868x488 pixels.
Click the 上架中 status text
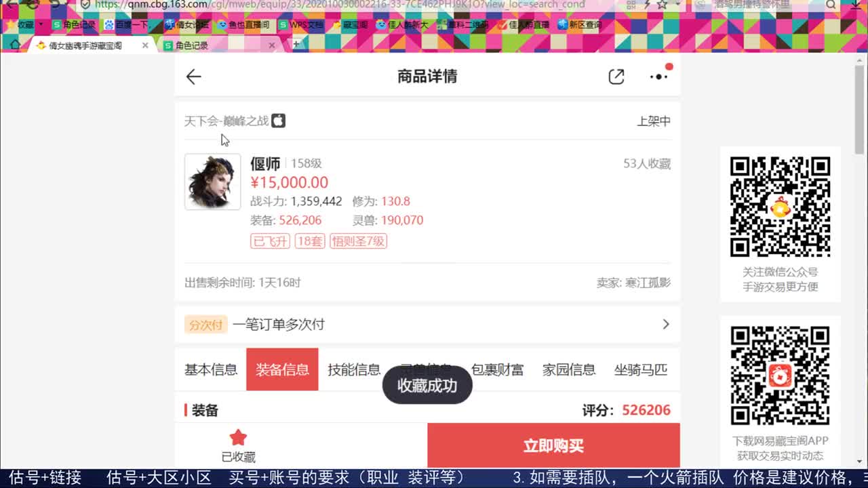[x=654, y=121]
